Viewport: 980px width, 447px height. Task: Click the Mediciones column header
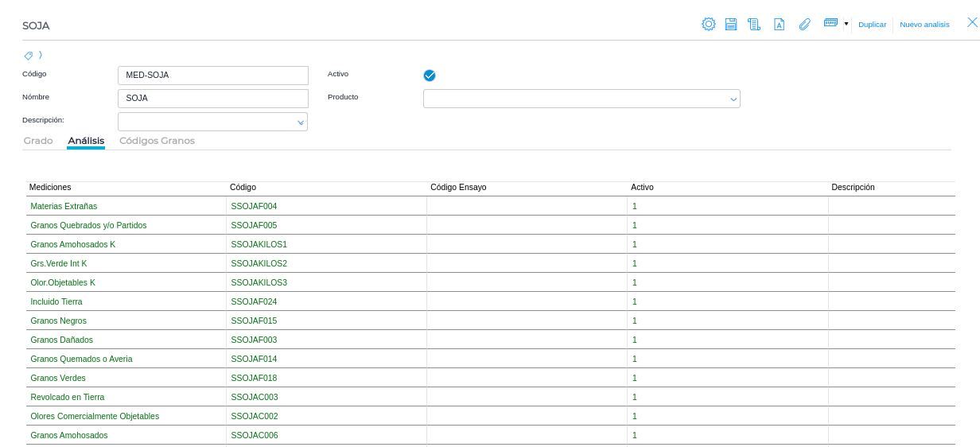click(50, 187)
